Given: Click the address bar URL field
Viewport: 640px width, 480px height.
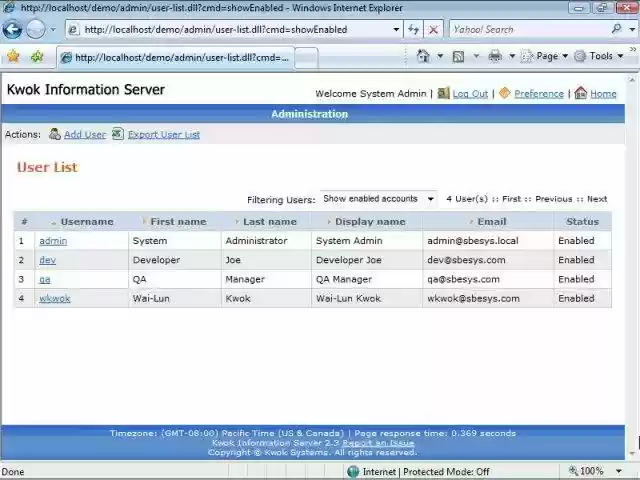Looking at the screenshot, I should 233,29.
